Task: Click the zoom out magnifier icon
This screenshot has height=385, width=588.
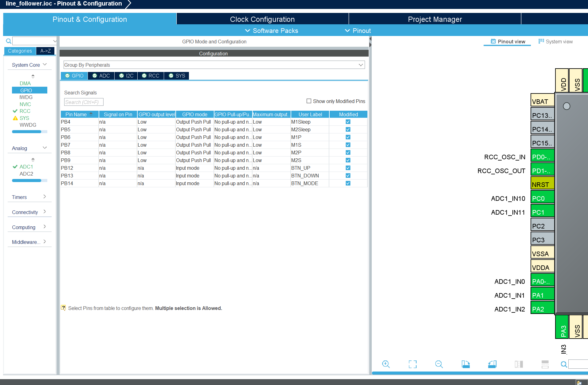Action: (x=439, y=364)
